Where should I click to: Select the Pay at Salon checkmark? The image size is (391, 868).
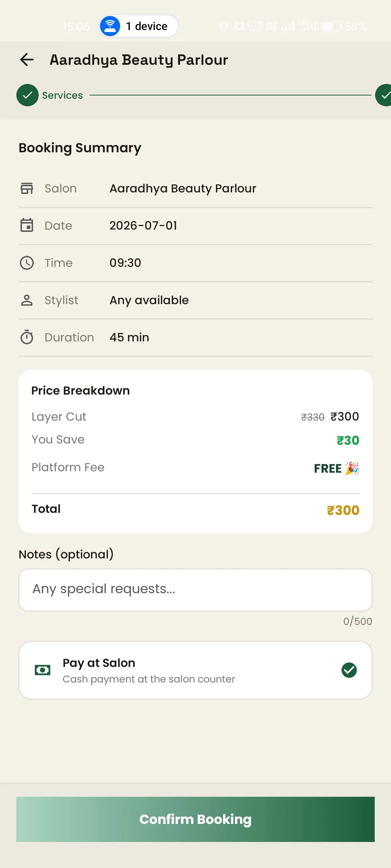click(x=349, y=670)
